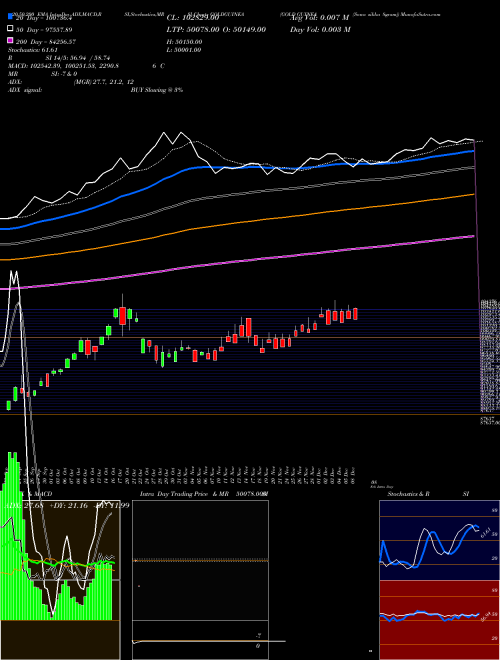Click the last red candlestick on the chart
Viewport: 500px width, 660px height.
tap(355, 314)
